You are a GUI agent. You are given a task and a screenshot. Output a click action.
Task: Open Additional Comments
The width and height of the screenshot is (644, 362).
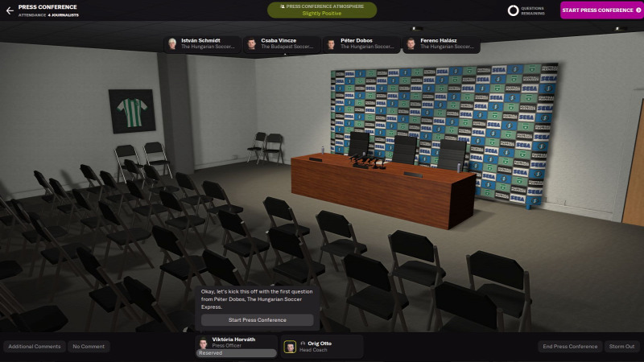coord(35,347)
